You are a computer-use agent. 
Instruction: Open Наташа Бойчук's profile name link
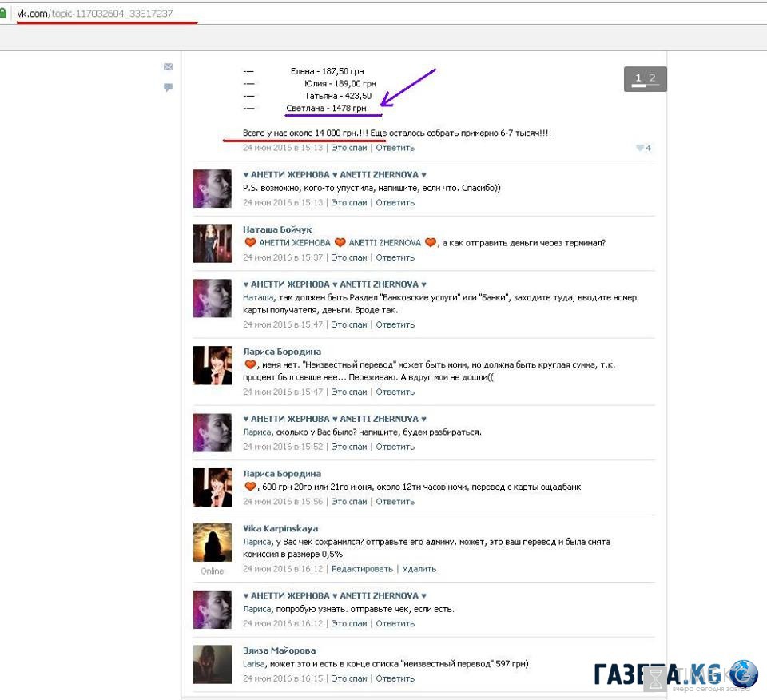(277, 229)
